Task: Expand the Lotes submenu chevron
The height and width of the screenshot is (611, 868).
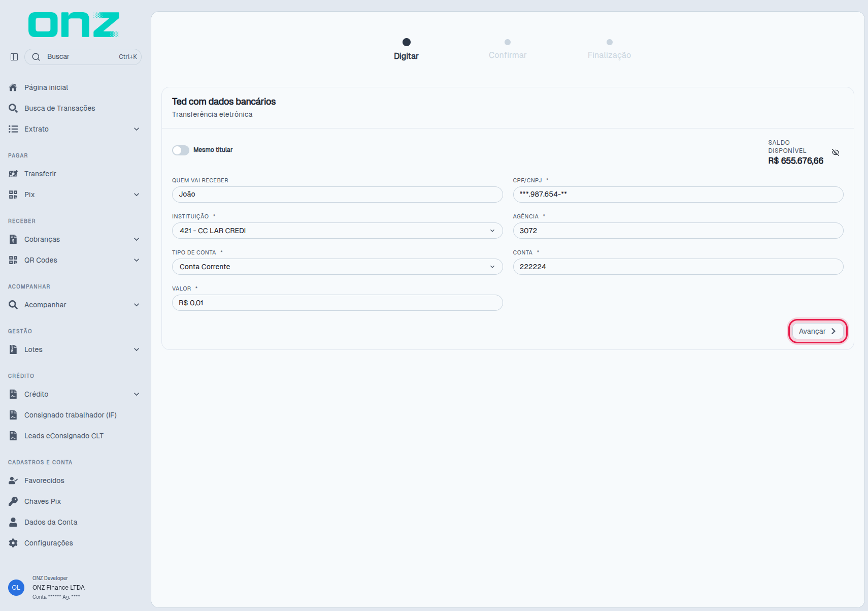Action: pos(137,349)
